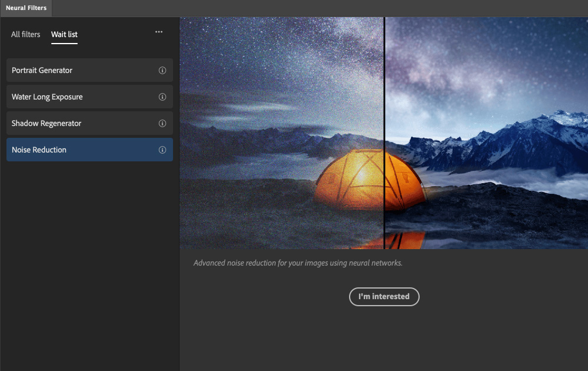The height and width of the screenshot is (371, 588).
Task: Click empty area below the filter list
Action: pos(89,265)
